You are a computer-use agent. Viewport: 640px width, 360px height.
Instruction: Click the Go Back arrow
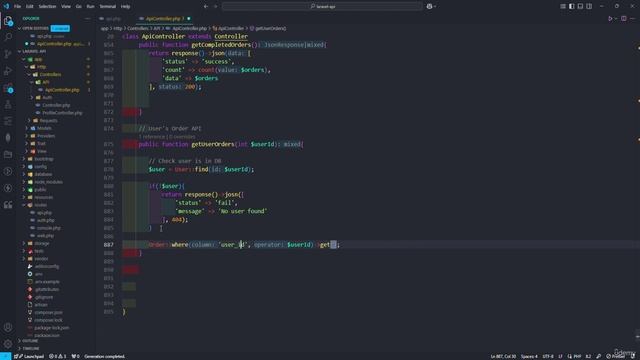206,6
